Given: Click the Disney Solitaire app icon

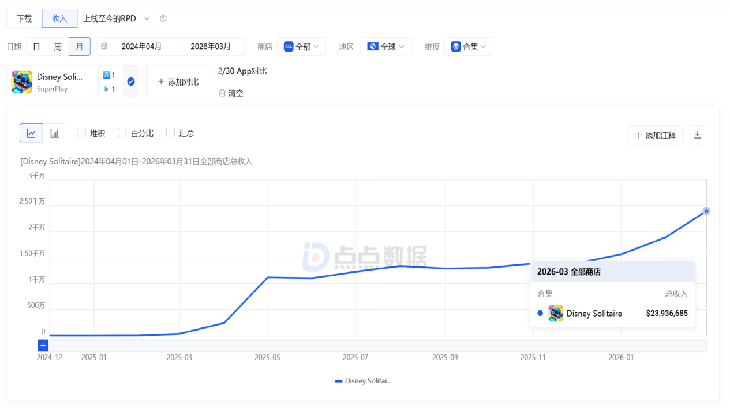Looking at the screenshot, I should [22, 82].
